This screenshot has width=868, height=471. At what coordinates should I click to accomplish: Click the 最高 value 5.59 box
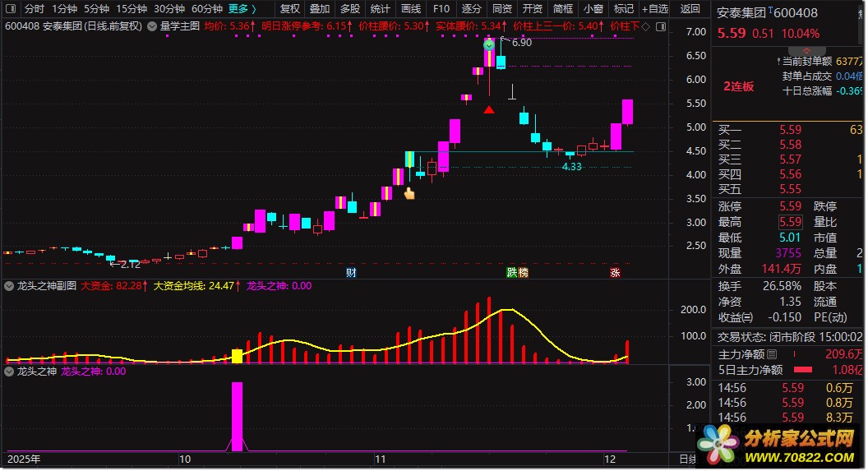click(790, 222)
